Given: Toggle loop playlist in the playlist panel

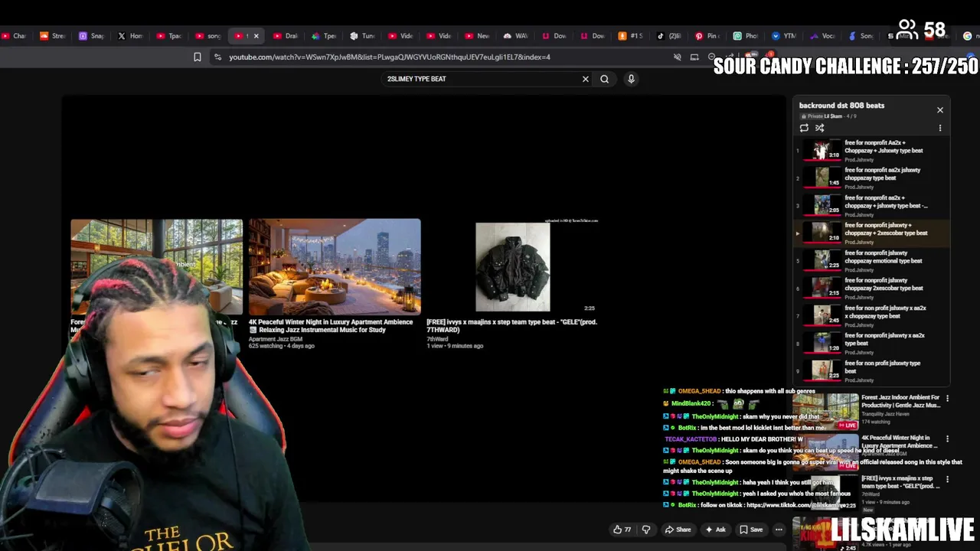Looking at the screenshot, I should [804, 128].
